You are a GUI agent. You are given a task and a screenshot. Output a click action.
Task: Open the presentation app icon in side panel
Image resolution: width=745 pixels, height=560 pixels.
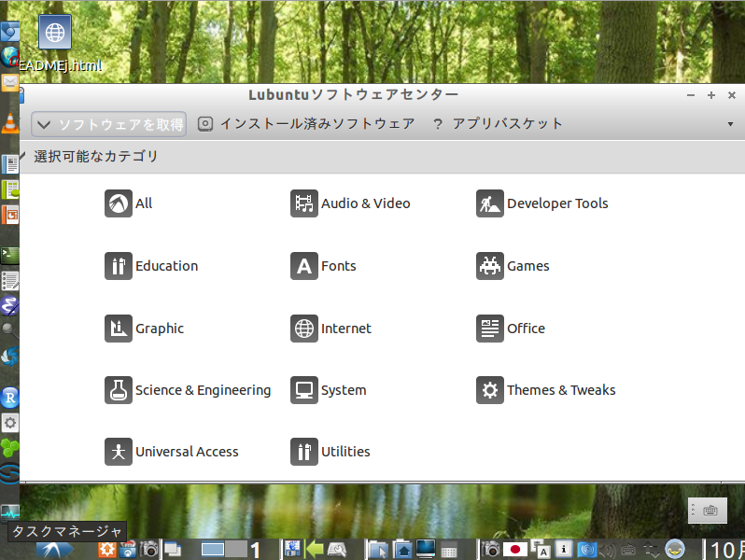click(10, 215)
